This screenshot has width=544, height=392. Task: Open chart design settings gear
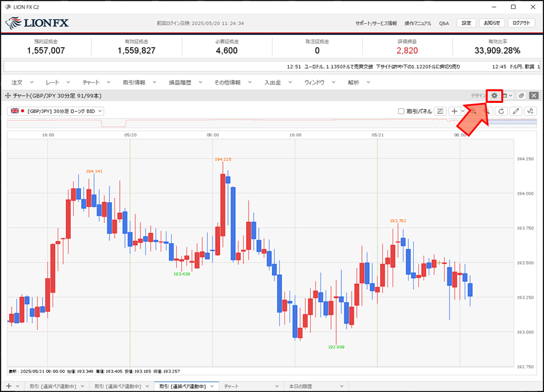click(x=495, y=96)
